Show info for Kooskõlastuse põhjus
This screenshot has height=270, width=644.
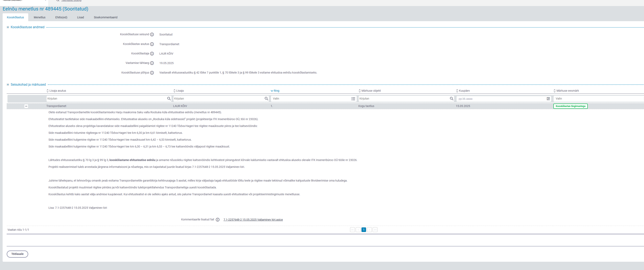(152, 73)
